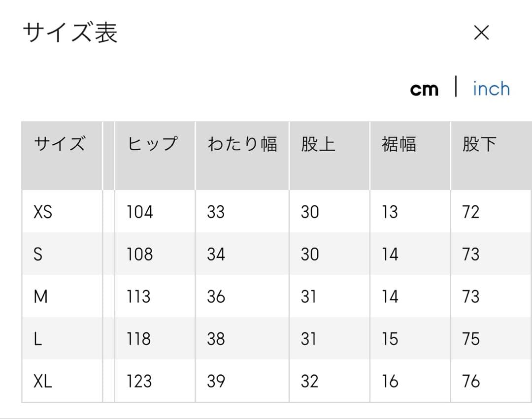Click hem width value 13 for XS
Image resolution: width=532 pixels, height=419 pixels.
click(x=389, y=212)
